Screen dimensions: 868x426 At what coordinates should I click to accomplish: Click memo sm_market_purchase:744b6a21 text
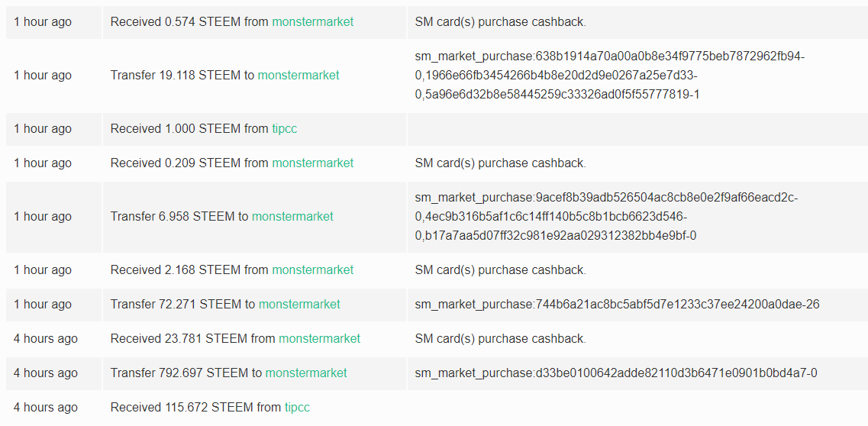[618, 305]
